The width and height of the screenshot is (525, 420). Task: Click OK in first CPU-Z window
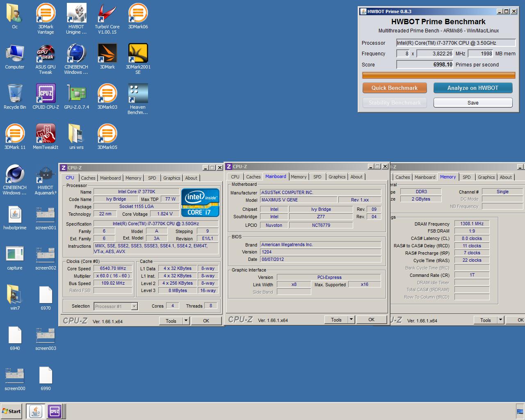(x=206, y=321)
